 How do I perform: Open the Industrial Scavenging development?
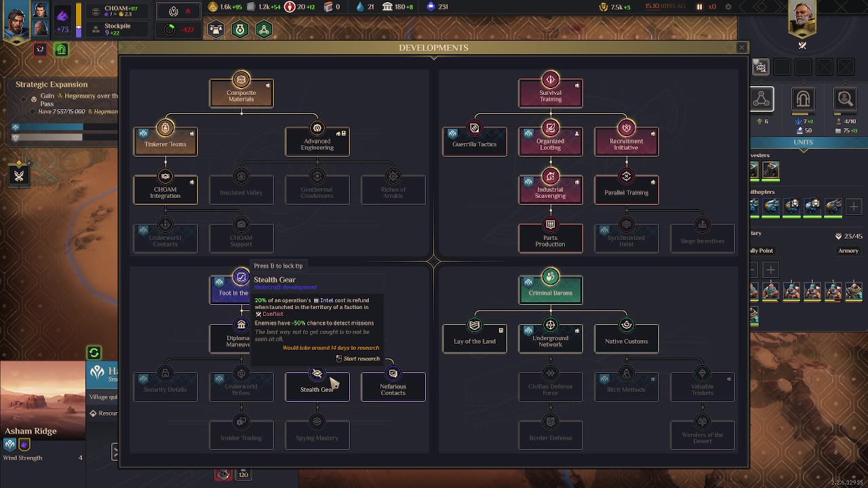(551, 190)
